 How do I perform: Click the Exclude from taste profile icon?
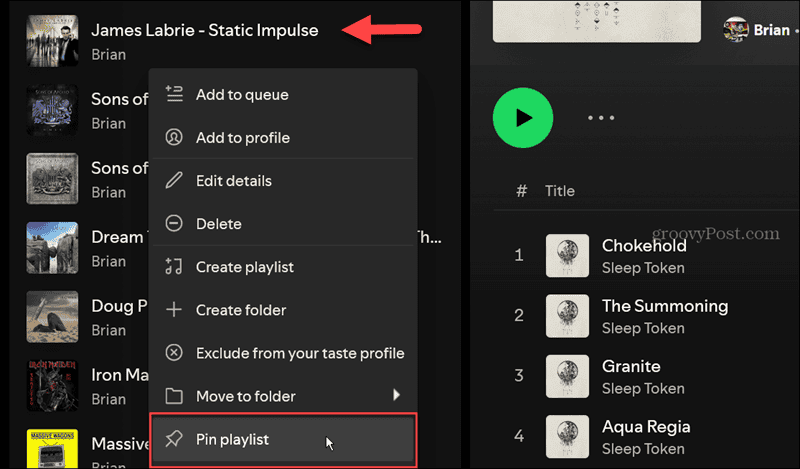click(x=174, y=353)
